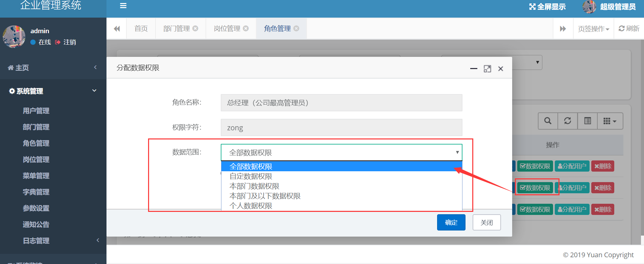Click the table search magnifier icon

point(548,121)
